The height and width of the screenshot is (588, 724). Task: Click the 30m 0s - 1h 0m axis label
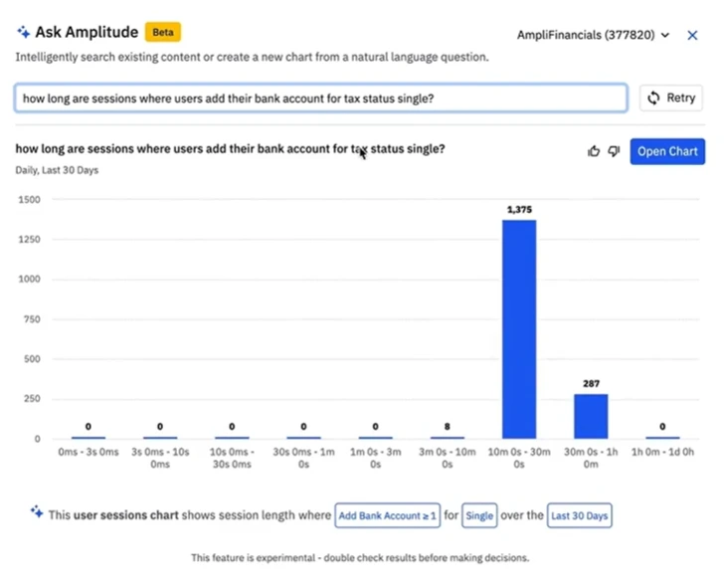click(x=591, y=458)
